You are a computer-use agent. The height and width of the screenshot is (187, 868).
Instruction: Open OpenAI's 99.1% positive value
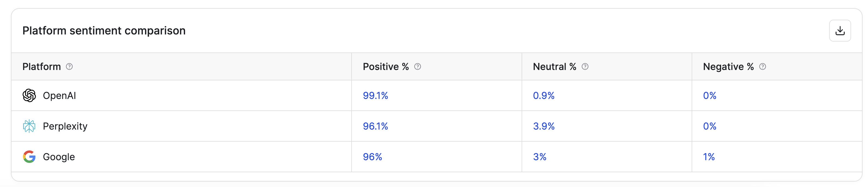point(375,95)
